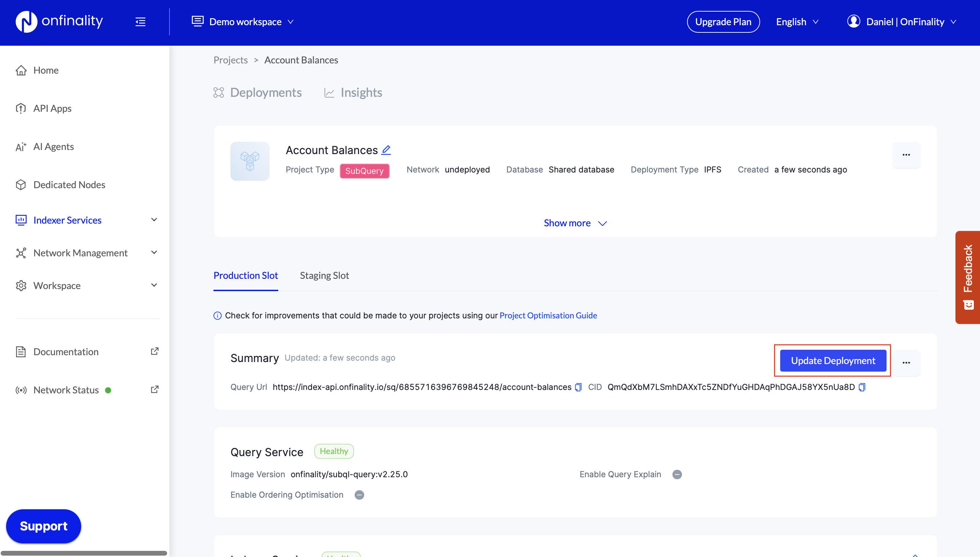Open the Feedback panel on the right edge

[x=968, y=276]
